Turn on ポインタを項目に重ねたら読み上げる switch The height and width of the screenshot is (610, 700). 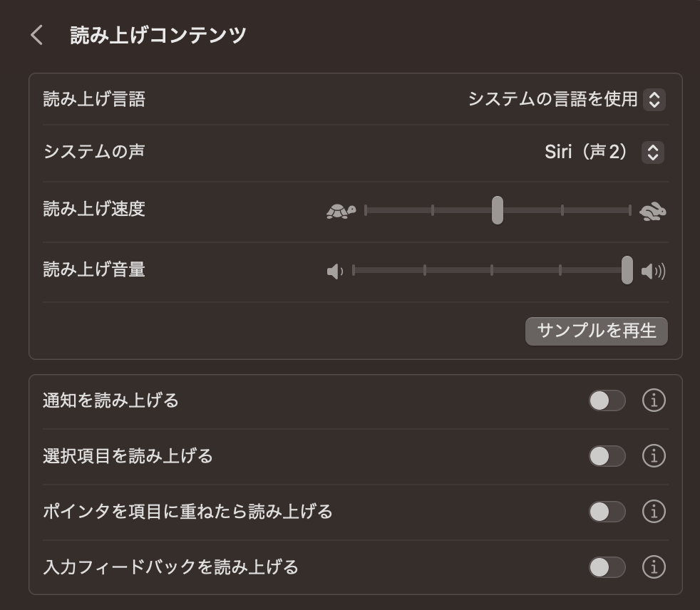607,511
